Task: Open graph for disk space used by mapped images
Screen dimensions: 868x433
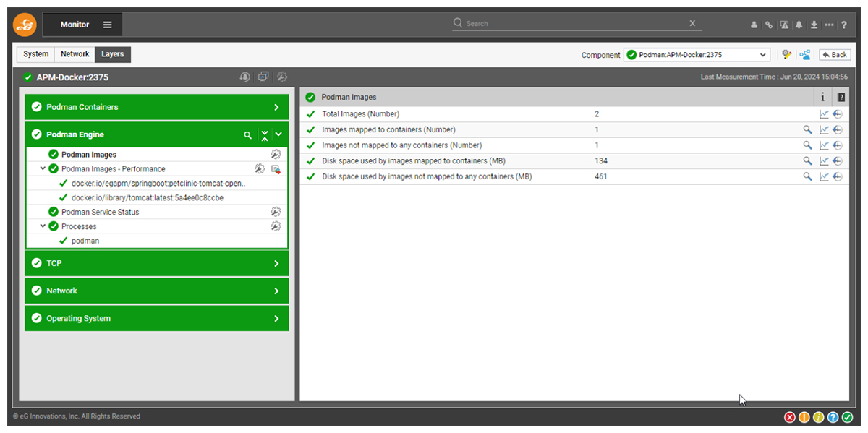Action: click(x=824, y=160)
